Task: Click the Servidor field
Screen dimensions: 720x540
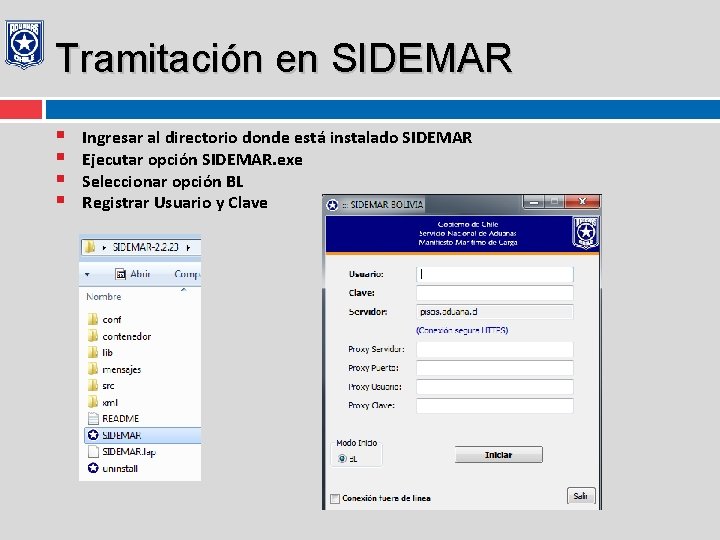Action: click(495, 312)
